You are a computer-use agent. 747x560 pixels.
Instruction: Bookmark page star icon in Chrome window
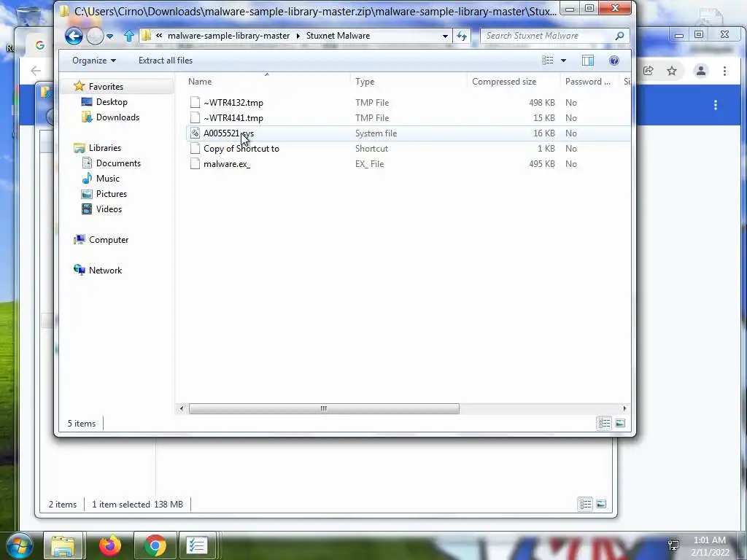[x=672, y=71]
